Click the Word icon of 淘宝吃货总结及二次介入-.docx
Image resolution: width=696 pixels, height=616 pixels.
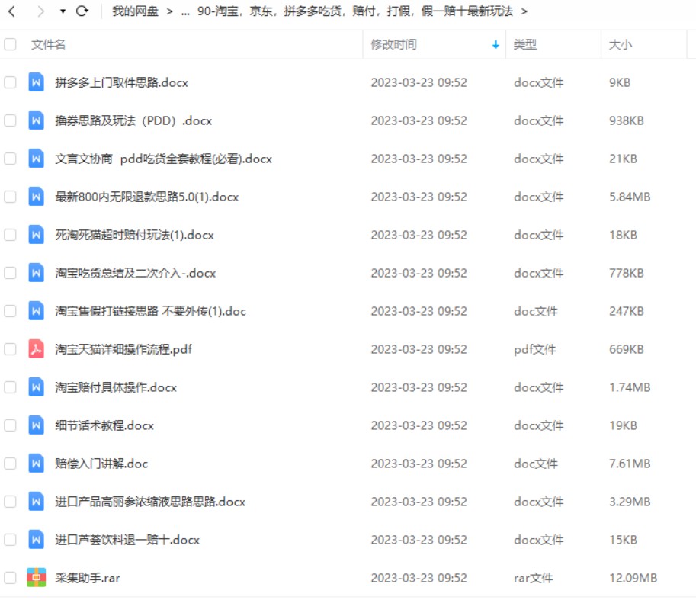point(37,273)
